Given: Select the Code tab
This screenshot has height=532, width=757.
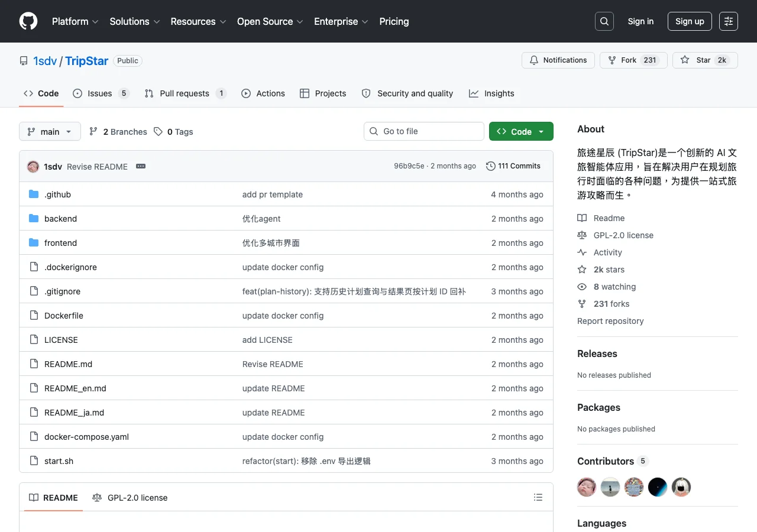Looking at the screenshot, I should [x=41, y=93].
